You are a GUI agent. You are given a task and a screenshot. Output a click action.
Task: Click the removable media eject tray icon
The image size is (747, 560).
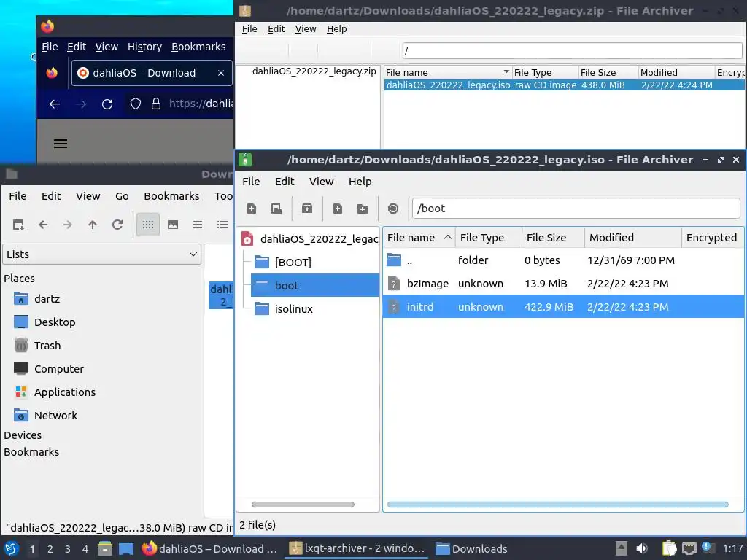tap(622, 548)
